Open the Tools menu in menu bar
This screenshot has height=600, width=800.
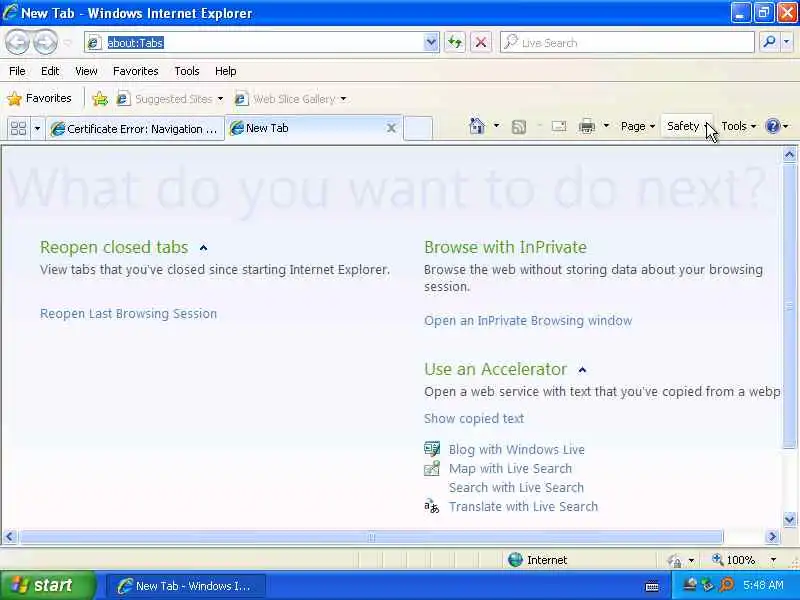[187, 71]
